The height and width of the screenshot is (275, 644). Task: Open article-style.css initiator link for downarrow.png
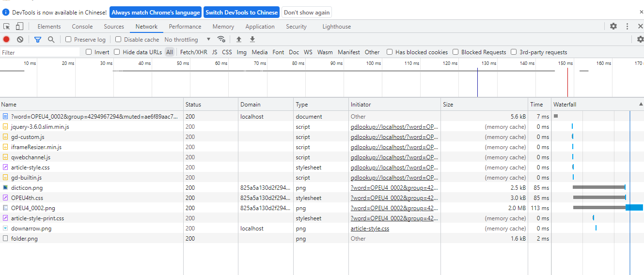point(370,228)
